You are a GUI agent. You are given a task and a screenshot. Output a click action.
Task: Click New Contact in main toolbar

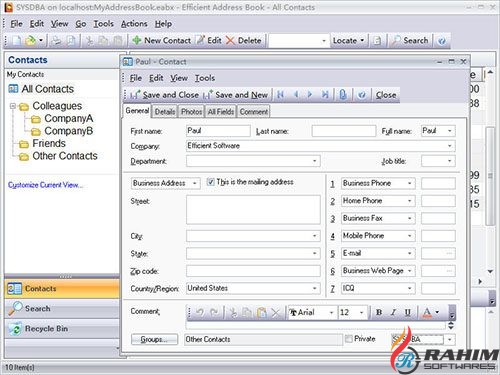pyautogui.click(x=162, y=41)
